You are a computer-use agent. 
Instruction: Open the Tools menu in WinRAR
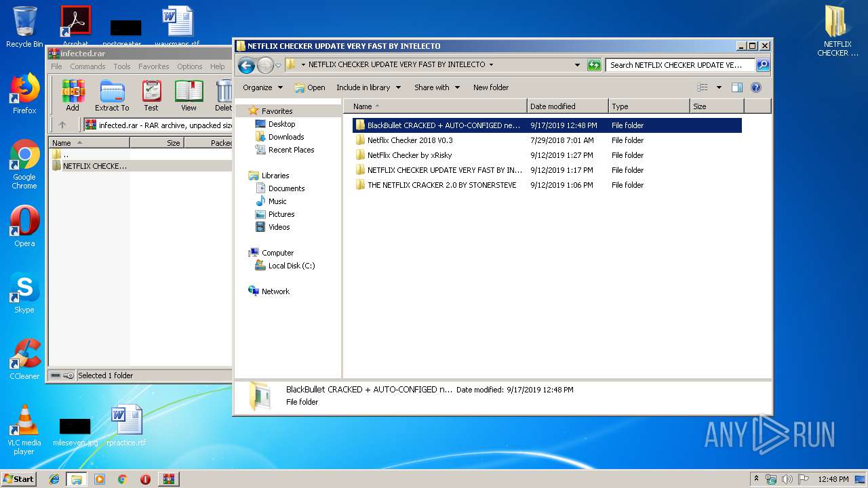(x=122, y=66)
